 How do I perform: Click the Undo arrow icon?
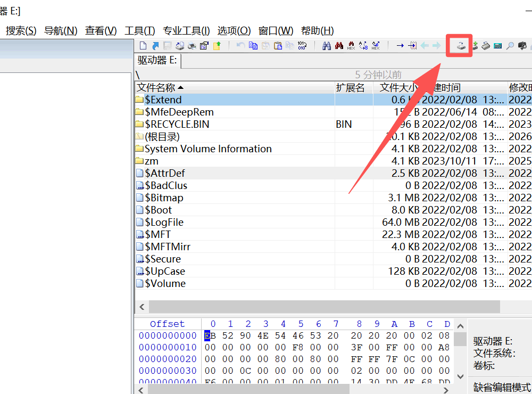coord(240,46)
